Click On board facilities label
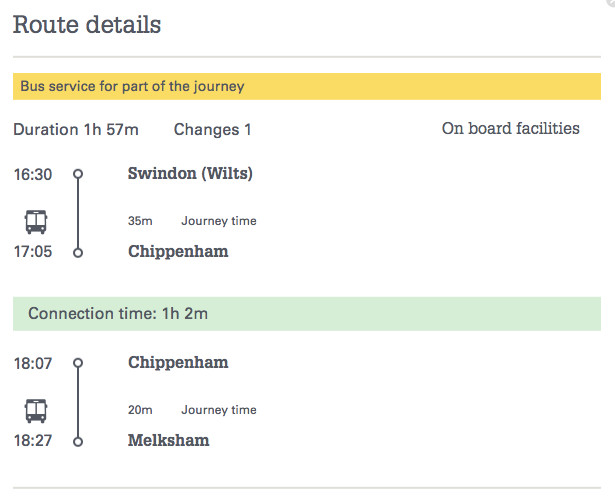The height and width of the screenshot is (501, 615). tap(510, 129)
